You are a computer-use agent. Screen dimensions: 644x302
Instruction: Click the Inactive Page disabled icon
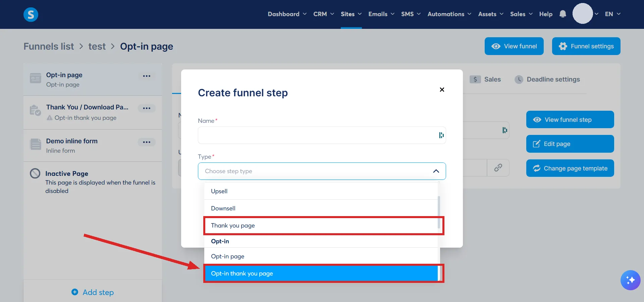pyautogui.click(x=35, y=173)
